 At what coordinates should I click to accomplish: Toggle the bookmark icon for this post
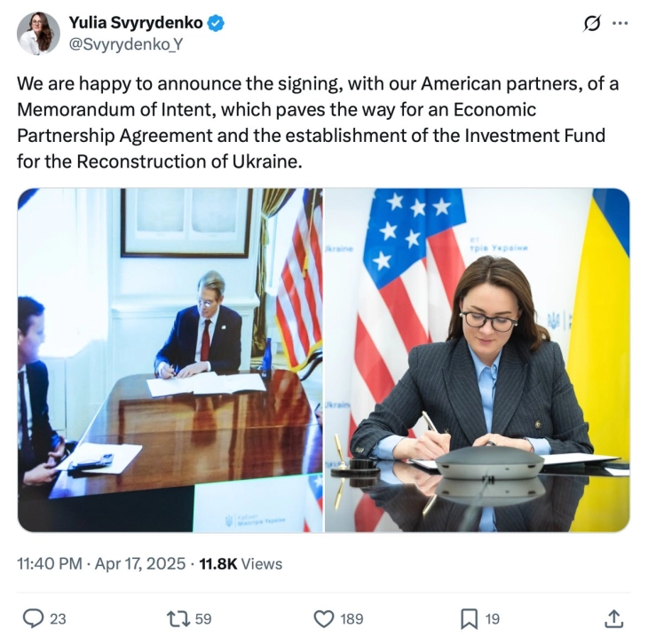(x=468, y=618)
